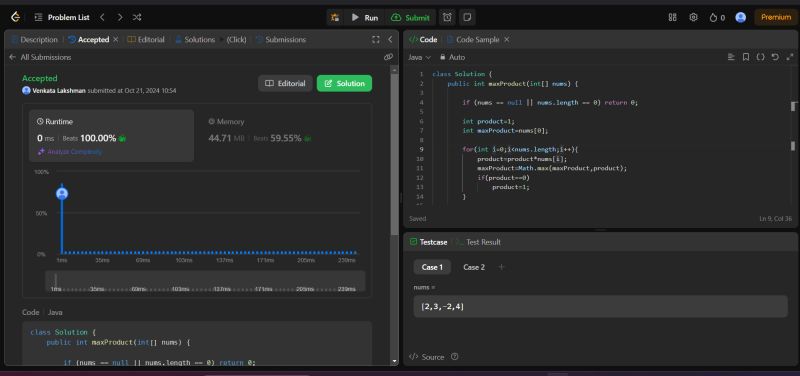Run the code
This screenshot has height=376, width=800.
(364, 17)
